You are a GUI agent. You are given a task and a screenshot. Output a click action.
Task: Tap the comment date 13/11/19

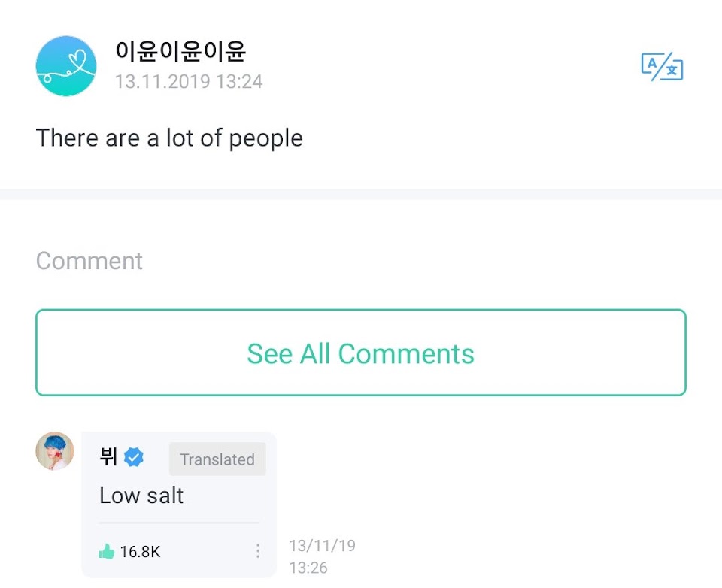323,546
